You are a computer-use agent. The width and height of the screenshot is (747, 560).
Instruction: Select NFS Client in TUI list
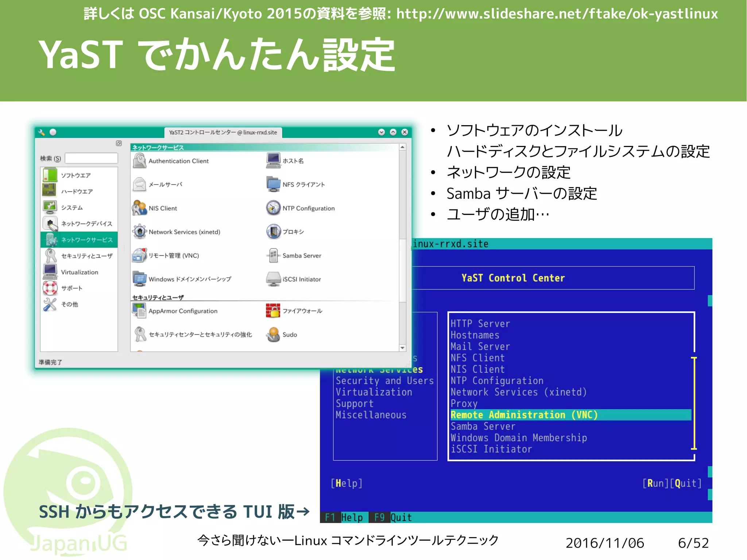click(477, 358)
